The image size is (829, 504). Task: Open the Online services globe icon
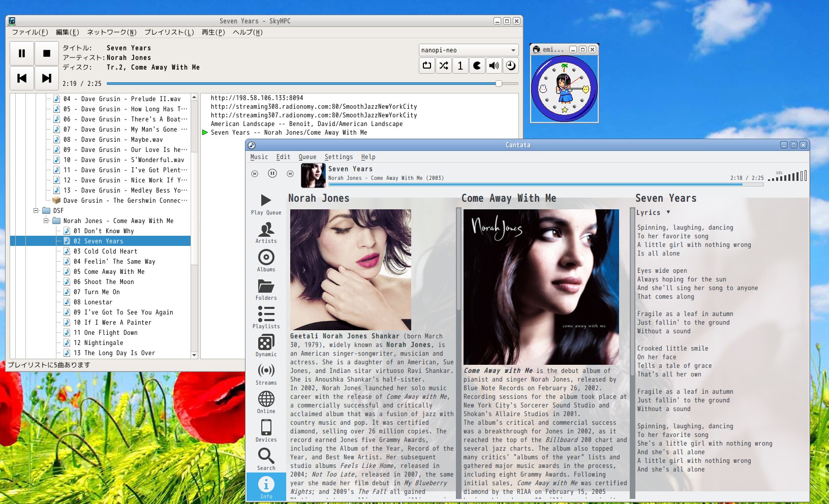pyautogui.click(x=266, y=402)
